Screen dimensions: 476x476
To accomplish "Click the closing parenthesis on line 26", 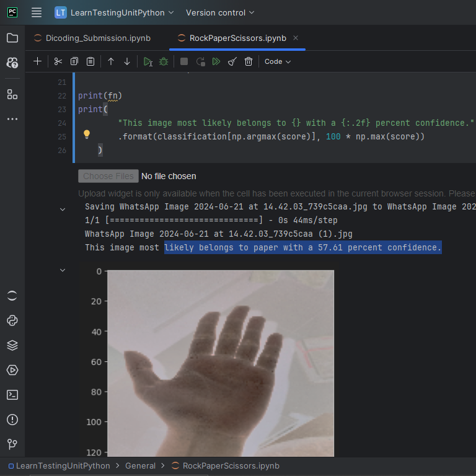I will (100, 150).
